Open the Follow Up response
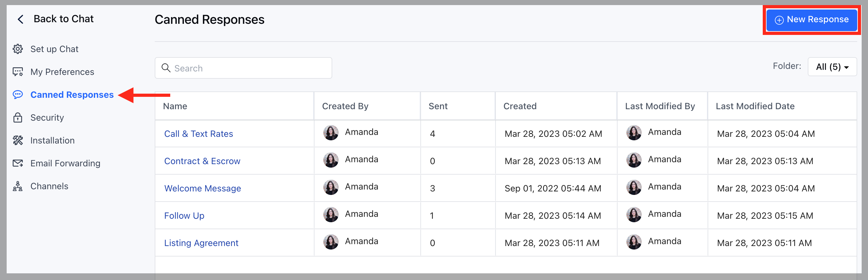Screen dimensions: 868x280 [x=184, y=216]
